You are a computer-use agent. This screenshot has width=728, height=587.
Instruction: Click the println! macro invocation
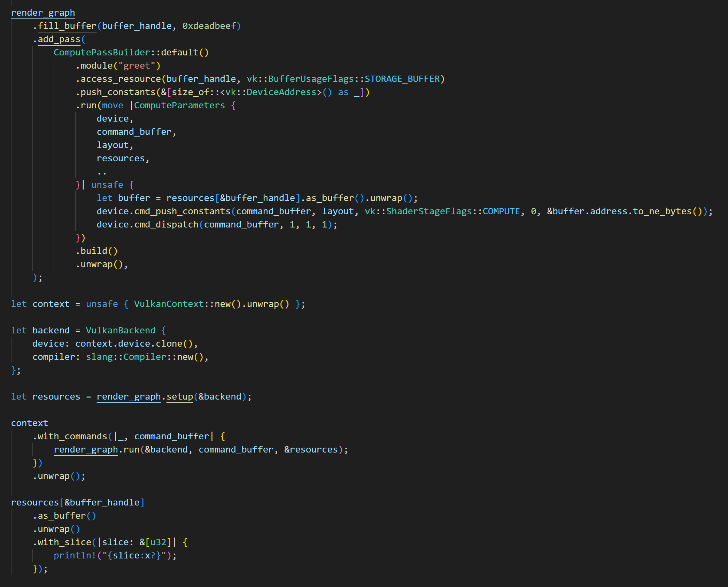[x=75, y=556]
